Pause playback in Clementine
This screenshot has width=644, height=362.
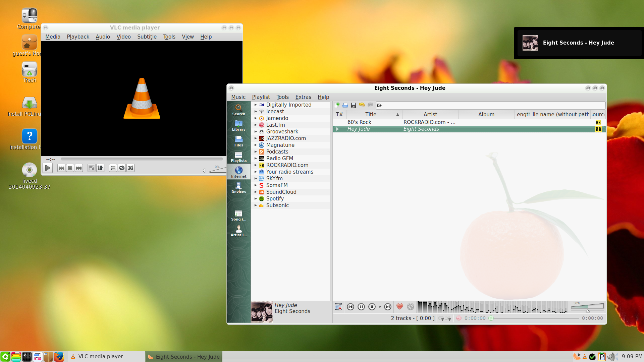click(x=361, y=307)
